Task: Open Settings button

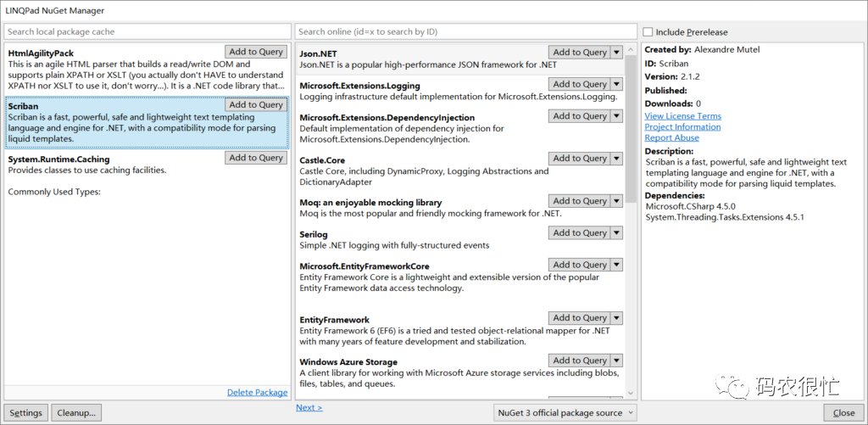Action: (x=25, y=413)
